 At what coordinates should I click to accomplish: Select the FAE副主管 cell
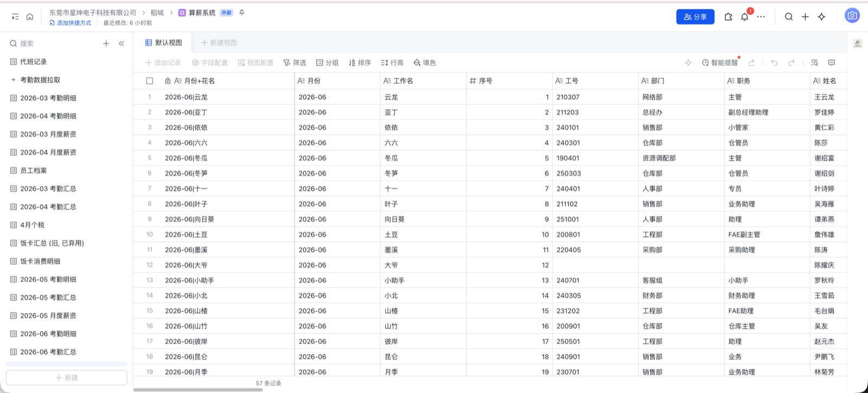pos(767,234)
